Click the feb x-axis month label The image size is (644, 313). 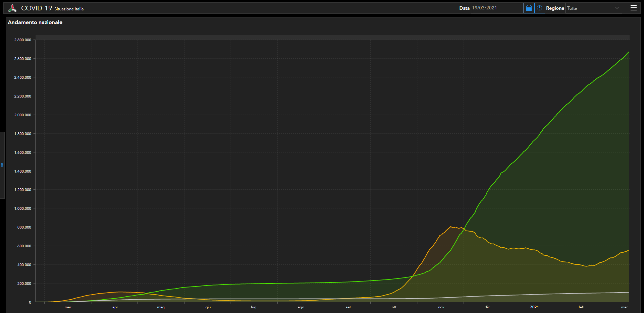(x=581, y=307)
